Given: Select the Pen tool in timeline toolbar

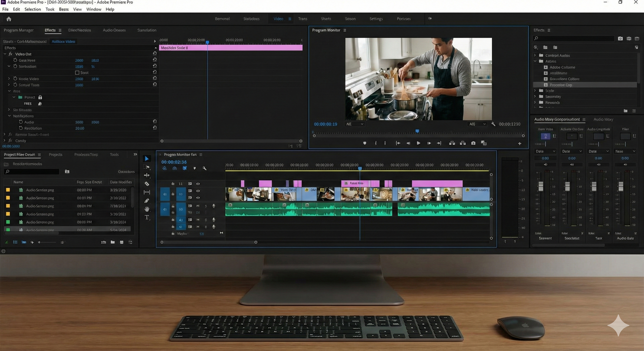Looking at the screenshot, I should (x=147, y=201).
